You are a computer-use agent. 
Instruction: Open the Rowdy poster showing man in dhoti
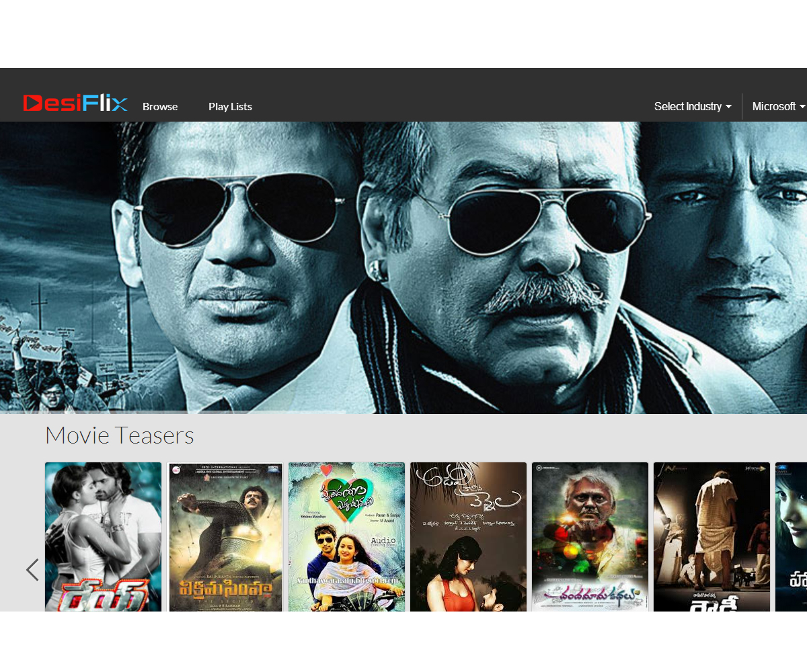(712, 537)
